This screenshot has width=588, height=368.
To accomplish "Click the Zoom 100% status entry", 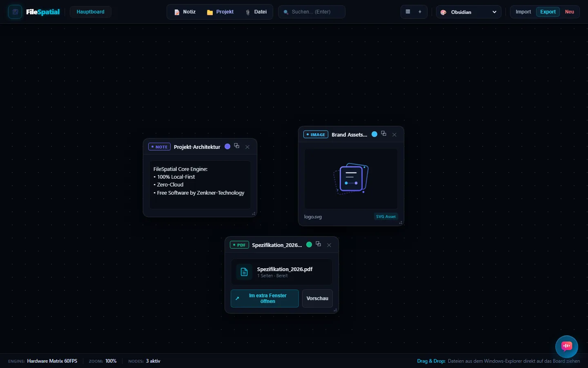I will pyautogui.click(x=103, y=361).
